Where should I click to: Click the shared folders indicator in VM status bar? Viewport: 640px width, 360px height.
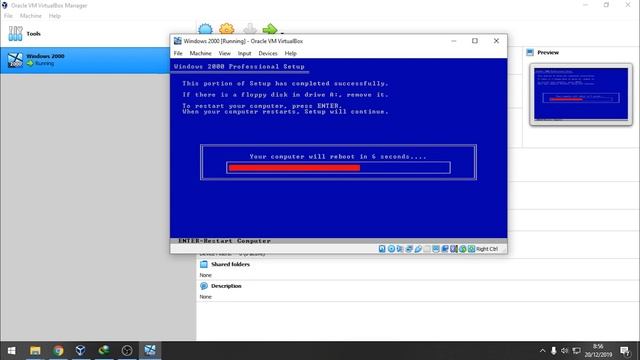pos(427,249)
